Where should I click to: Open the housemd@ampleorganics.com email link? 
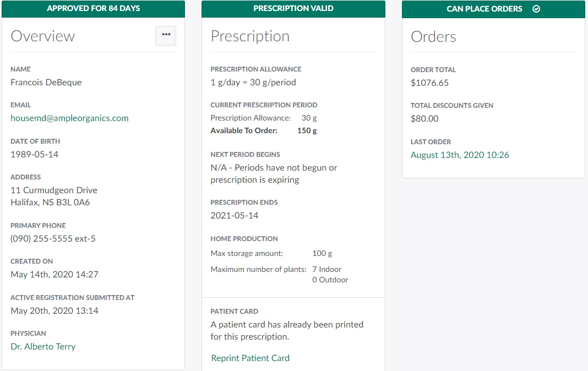pyautogui.click(x=69, y=118)
